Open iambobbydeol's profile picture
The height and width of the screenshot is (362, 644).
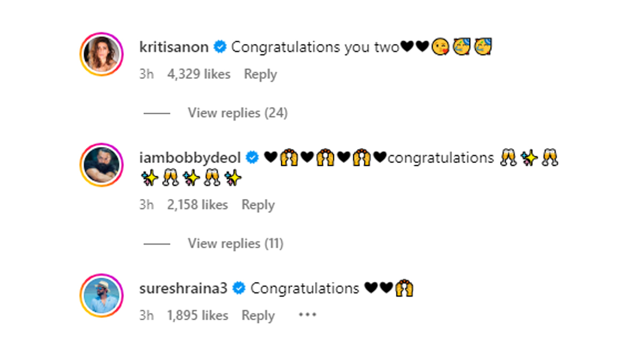pos(102,165)
